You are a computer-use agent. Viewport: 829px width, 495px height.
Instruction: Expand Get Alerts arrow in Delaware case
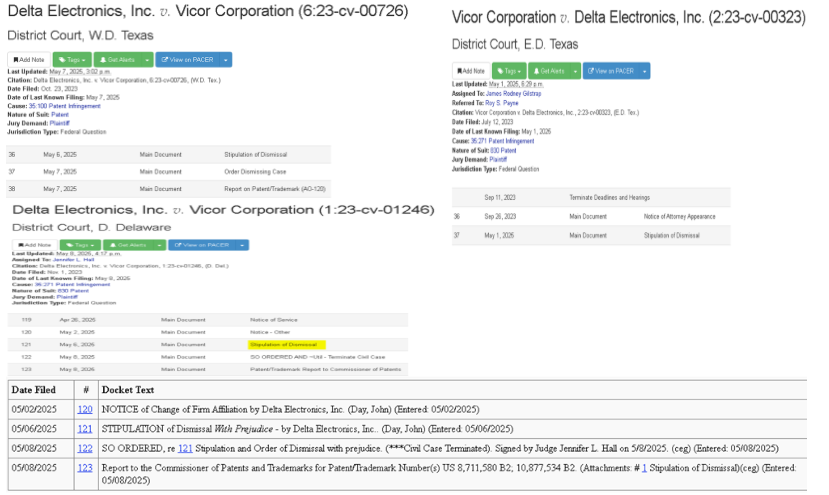coord(160,245)
